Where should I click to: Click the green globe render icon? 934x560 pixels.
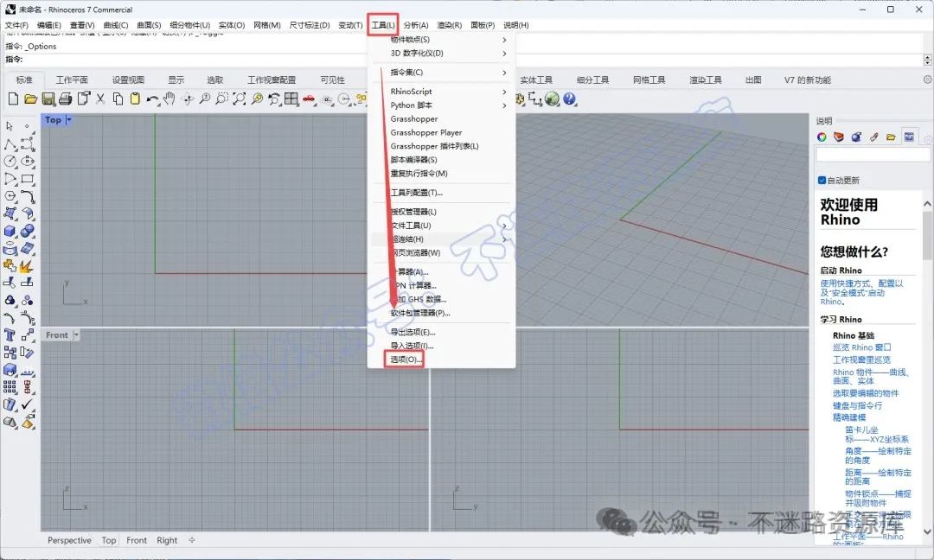click(x=552, y=99)
